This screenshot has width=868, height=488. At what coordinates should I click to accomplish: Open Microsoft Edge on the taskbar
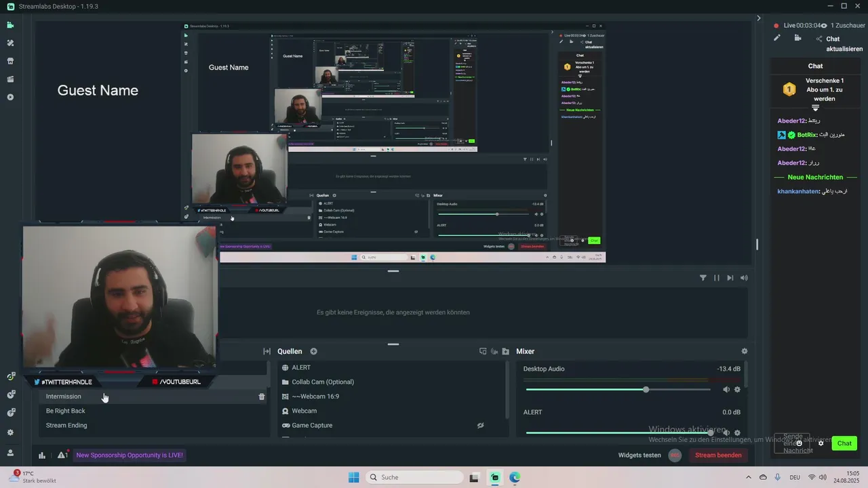point(515,477)
